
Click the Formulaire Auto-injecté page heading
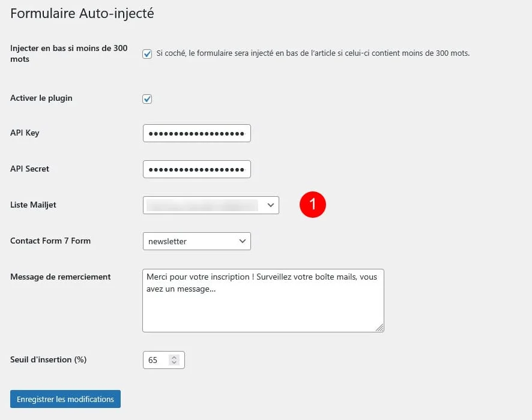click(x=82, y=13)
